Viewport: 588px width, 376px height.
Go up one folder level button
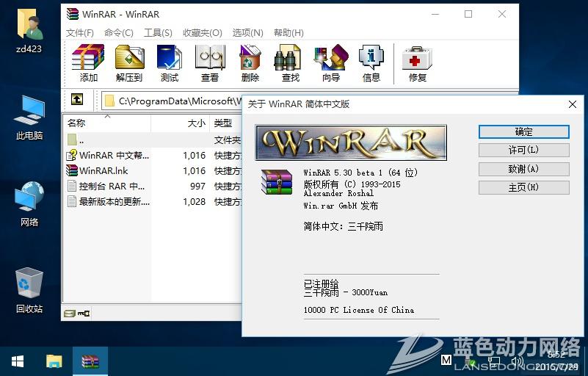tap(77, 100)
